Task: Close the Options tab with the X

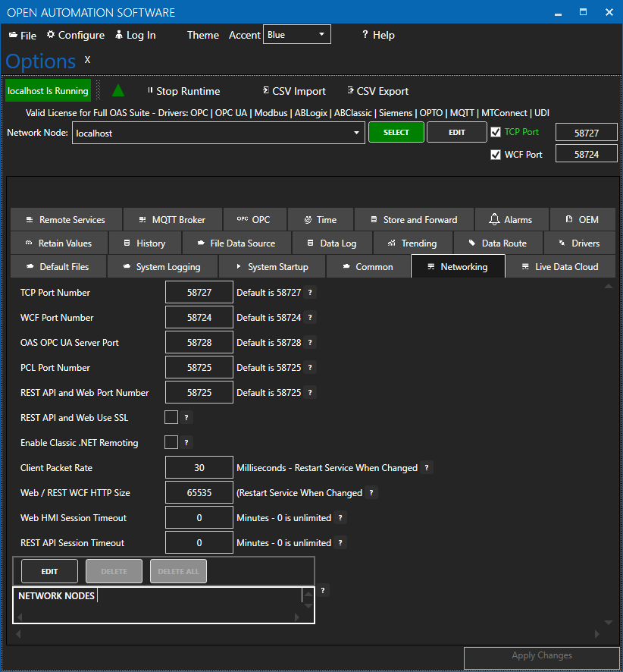Action: [87, 59]
